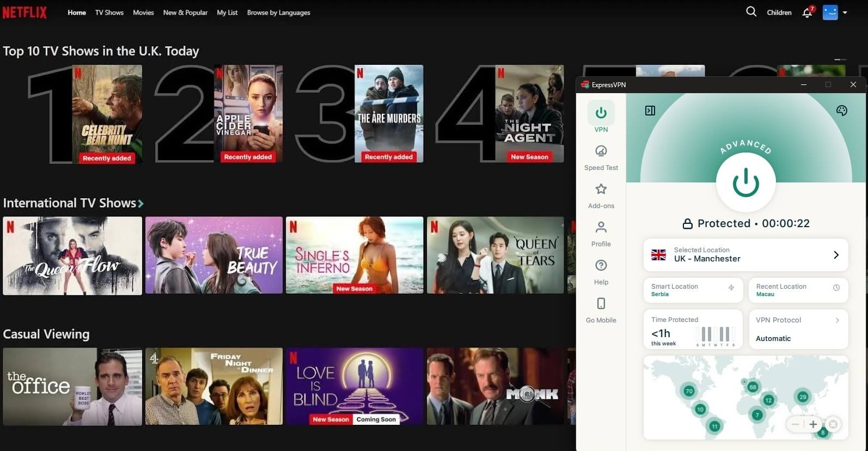
Task: Open Celebrity Bear Hunt poster
Action: 107,114
